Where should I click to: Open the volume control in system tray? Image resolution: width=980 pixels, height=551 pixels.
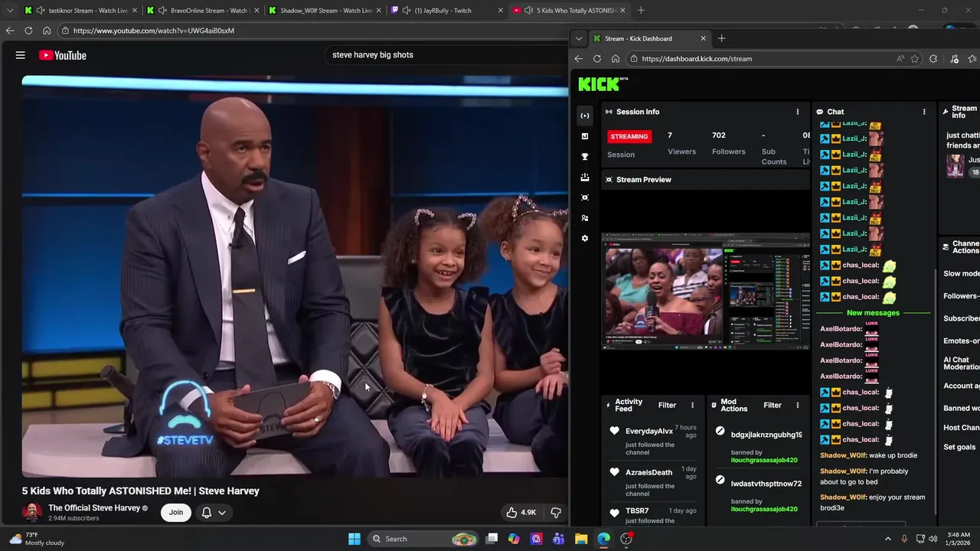(x=933, y=539)
